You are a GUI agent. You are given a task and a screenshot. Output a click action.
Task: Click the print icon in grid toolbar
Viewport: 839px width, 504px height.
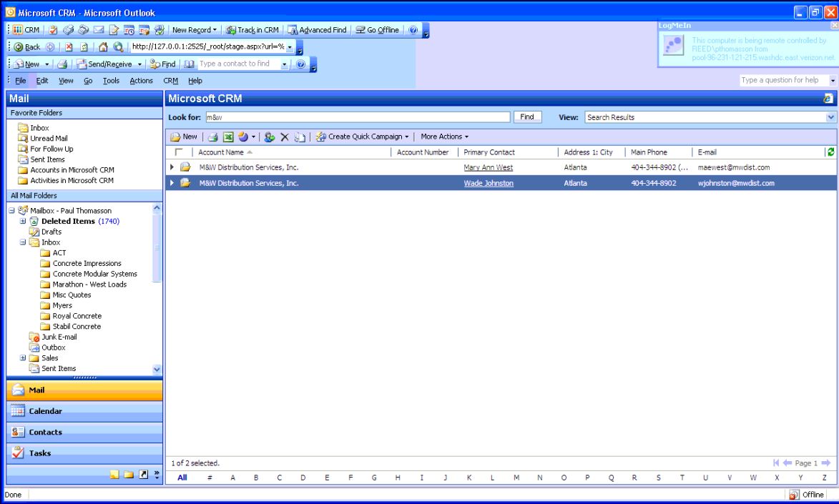(x=213, y=137)
